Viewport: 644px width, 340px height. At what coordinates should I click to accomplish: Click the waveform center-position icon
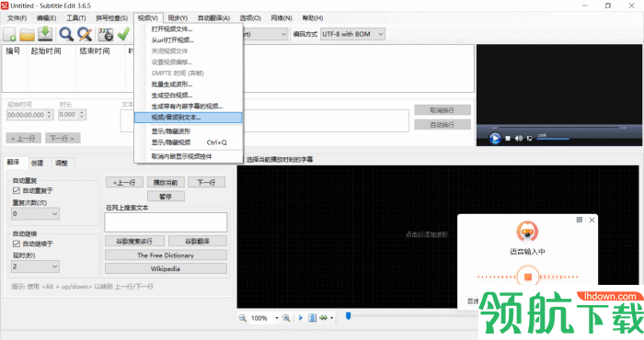pyautogui.click(x=312, y=318)
